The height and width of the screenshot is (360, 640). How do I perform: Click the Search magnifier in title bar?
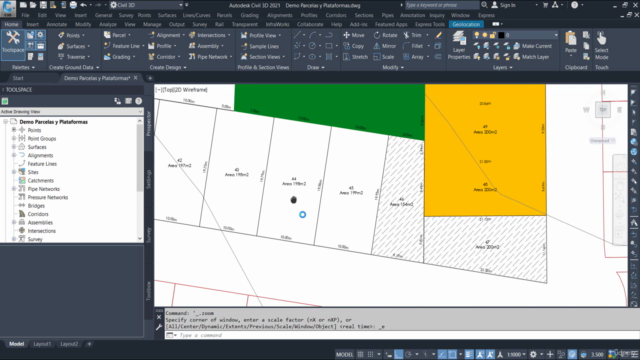coord(484,5)
